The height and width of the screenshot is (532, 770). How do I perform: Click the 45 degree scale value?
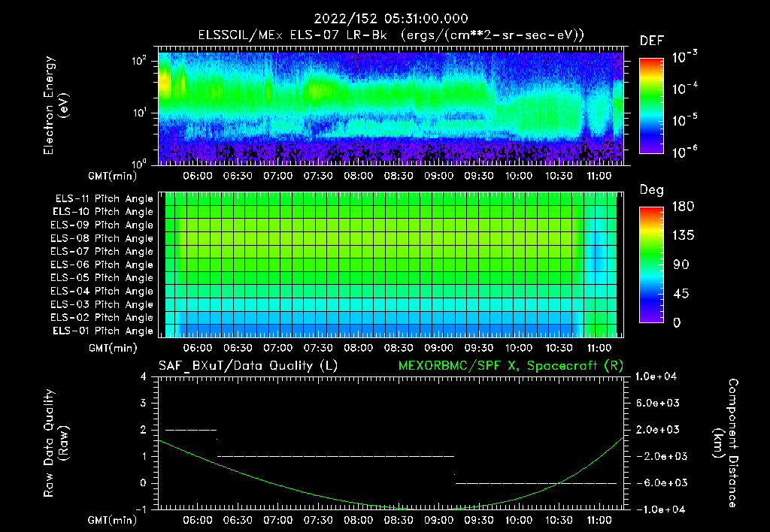click(x=681, y=294)
